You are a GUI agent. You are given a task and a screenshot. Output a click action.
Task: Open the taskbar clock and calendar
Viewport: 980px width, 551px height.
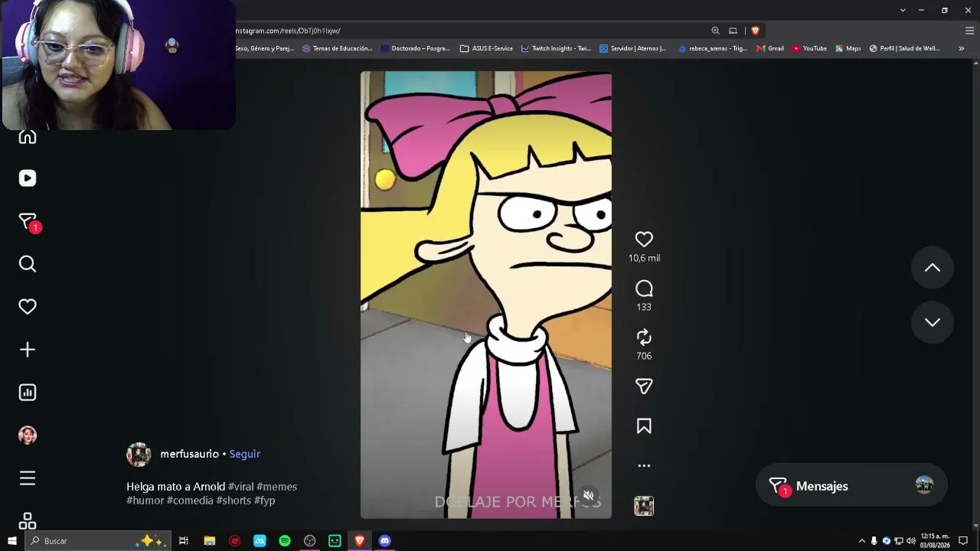tap(935, 541)
